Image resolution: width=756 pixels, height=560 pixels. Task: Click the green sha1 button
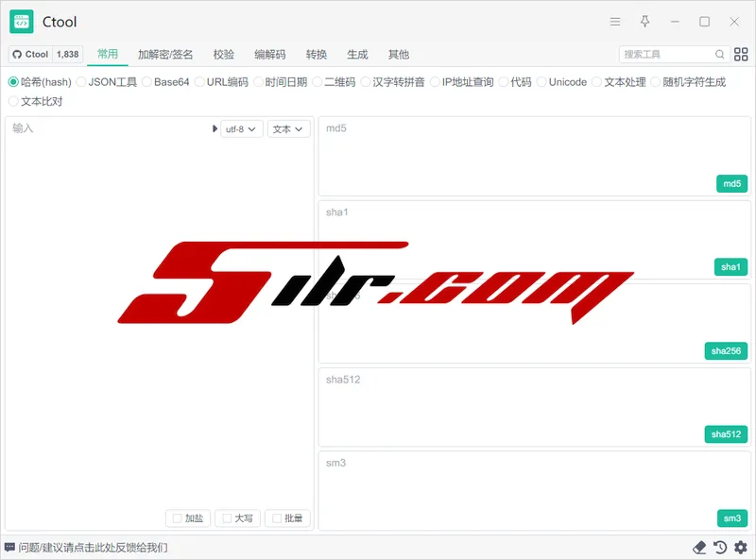730,267
